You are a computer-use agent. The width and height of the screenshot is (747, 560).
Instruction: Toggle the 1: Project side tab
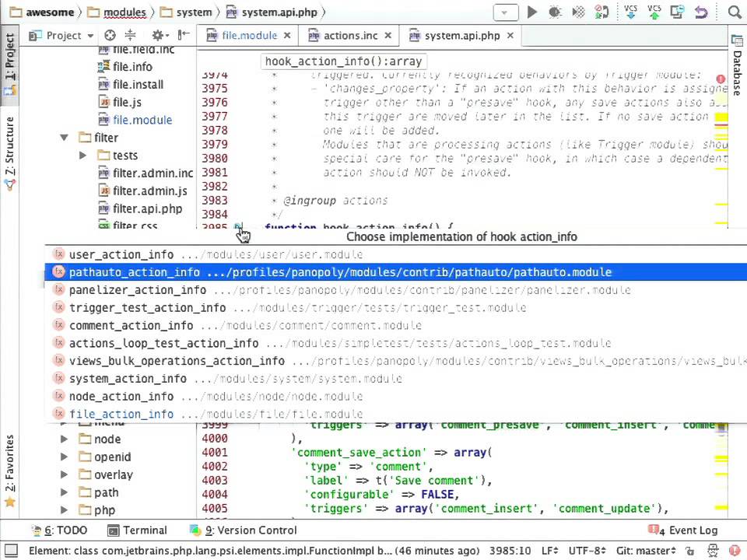9,65
